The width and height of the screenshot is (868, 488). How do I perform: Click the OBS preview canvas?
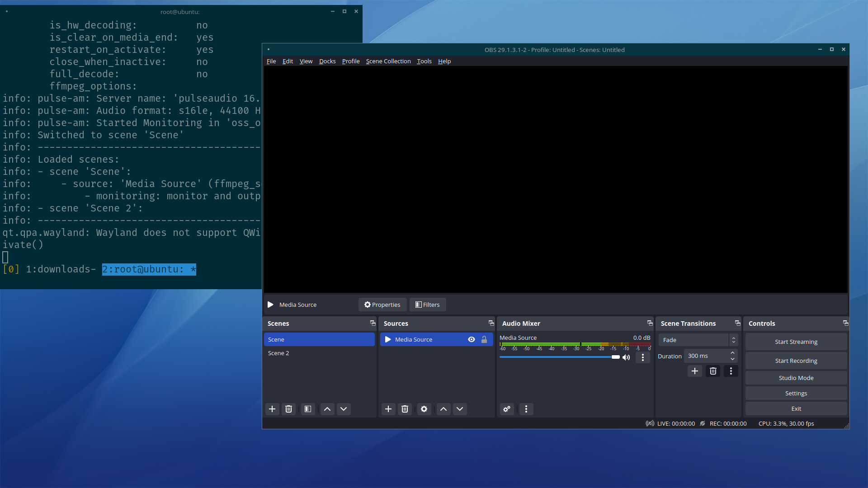(556, 179)
